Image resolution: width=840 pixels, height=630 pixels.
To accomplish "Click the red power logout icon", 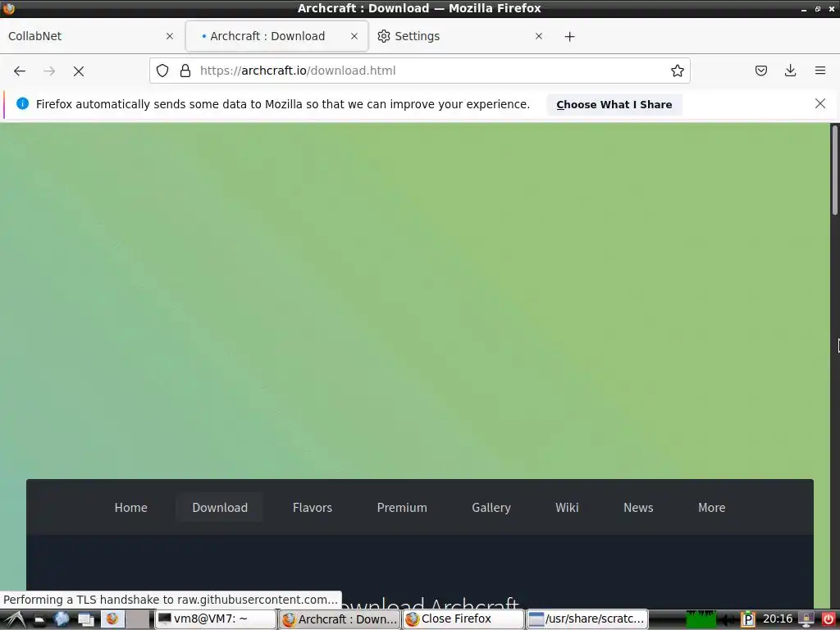I will [x=829, y=619].
